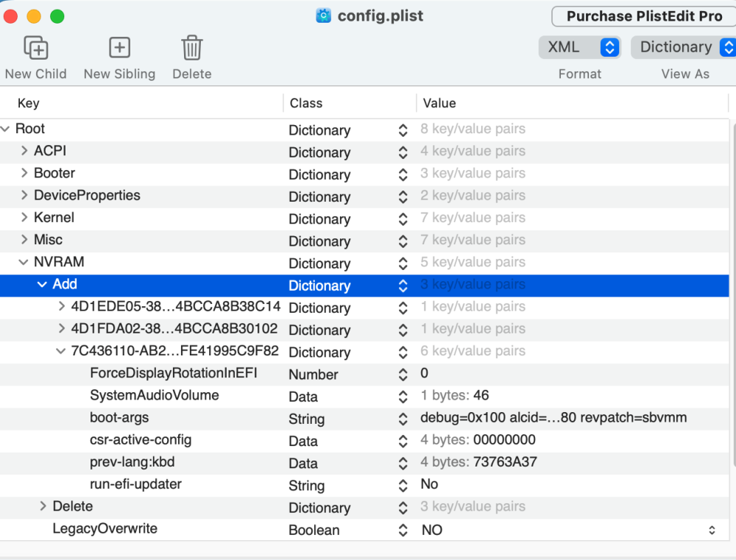Expand the ACPI node
Image resolution: width=736 pixels, height=560 pixels.
coord(24,151)
